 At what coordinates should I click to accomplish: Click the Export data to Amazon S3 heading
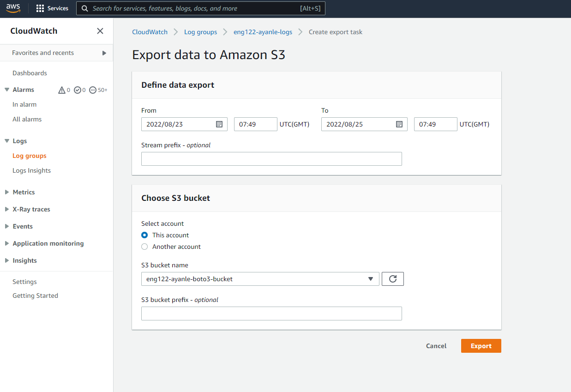[x=209, y=55]
